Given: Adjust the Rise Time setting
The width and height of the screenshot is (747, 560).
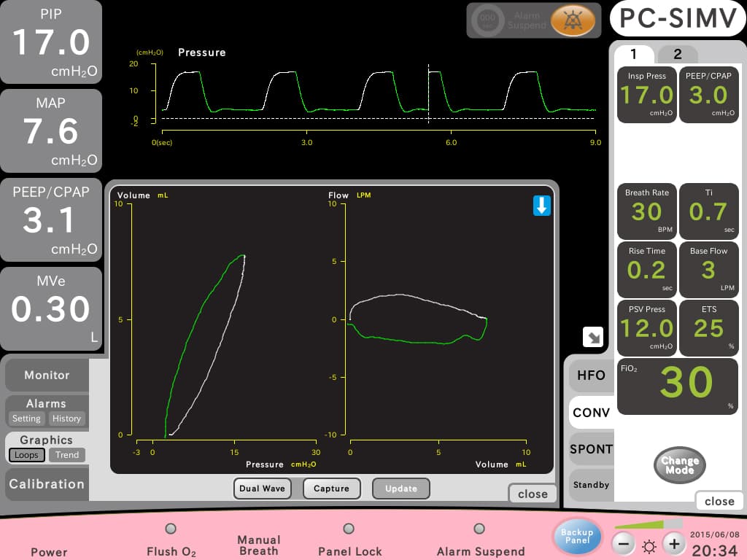Looking at the screenshot, I should (647, 270).
